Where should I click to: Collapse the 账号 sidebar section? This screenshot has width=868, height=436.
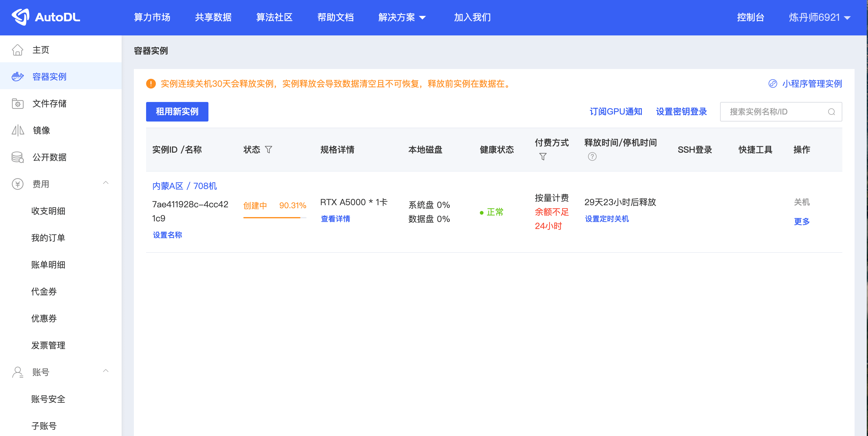coord(105,371)
